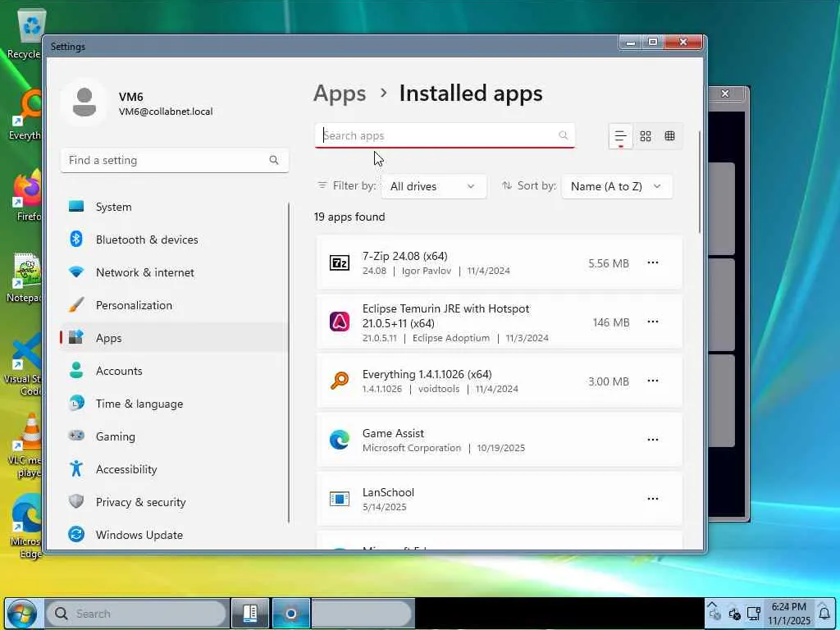
Task: Click the System monitor icon
Action: 76,206
